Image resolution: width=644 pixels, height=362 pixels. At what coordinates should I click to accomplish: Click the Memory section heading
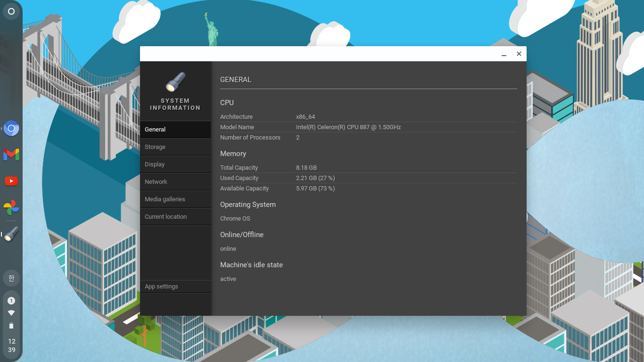233,154
